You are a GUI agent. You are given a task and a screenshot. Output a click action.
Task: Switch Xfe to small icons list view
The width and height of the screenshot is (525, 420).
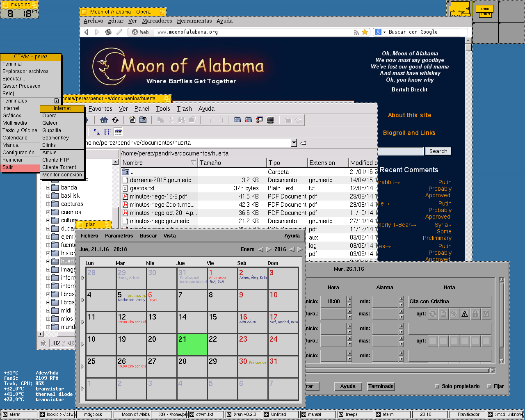(x=107, y=132)
